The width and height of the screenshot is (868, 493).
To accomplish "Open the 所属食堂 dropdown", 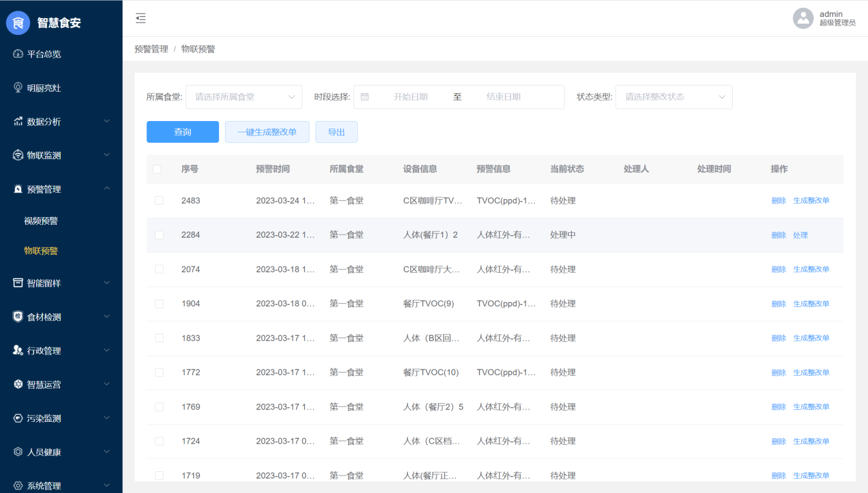I will point(244,97).
